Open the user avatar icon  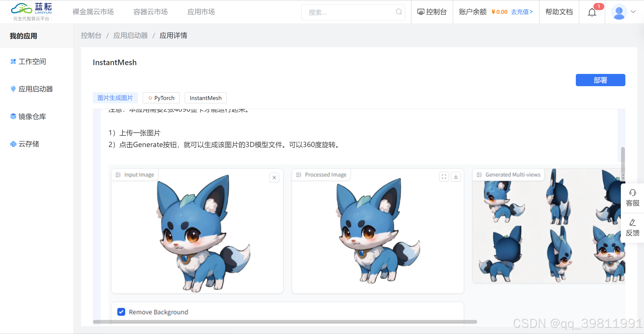point(619,12)
